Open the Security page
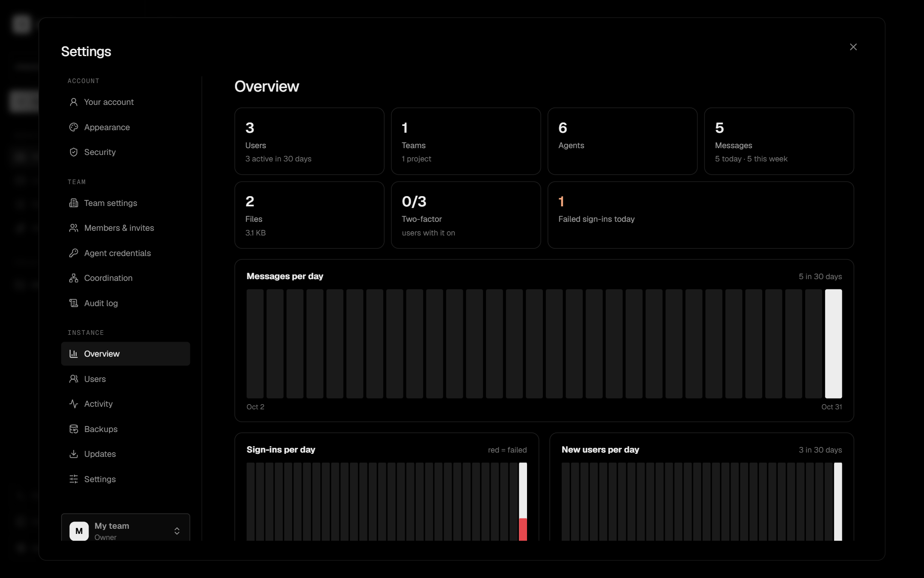 pyautogui.click(x=125, y=152)
